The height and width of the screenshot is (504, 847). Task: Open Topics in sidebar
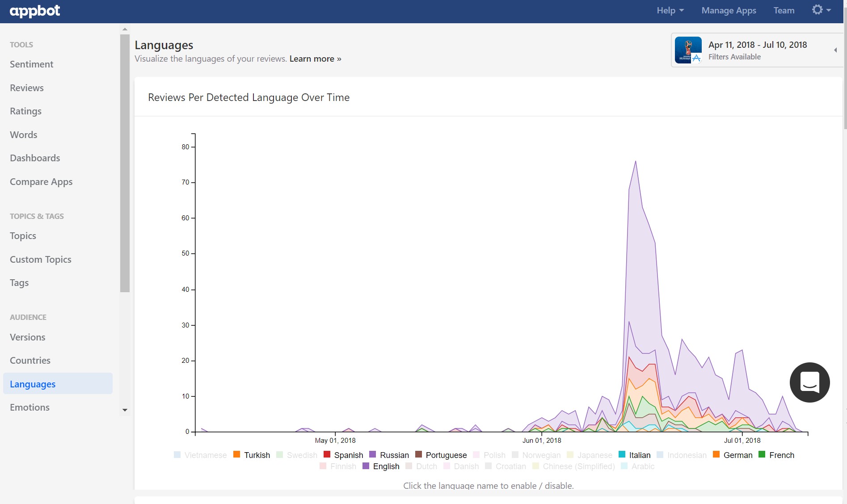coord(23,236)
